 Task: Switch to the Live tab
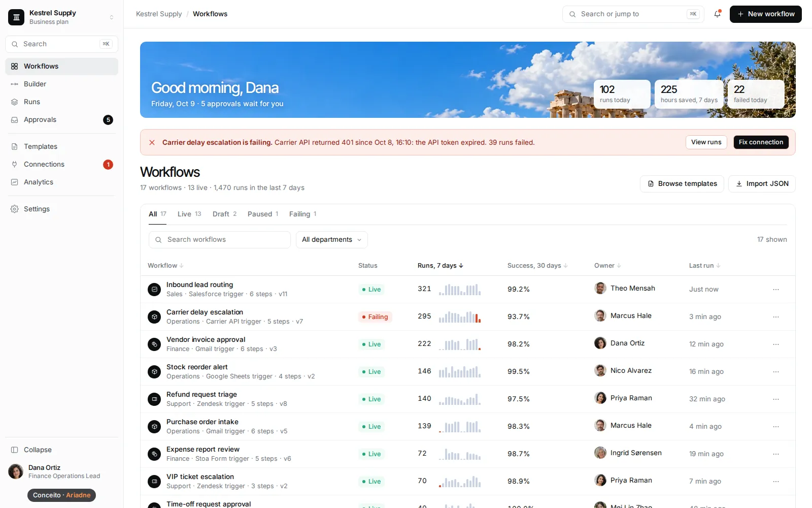189,214
